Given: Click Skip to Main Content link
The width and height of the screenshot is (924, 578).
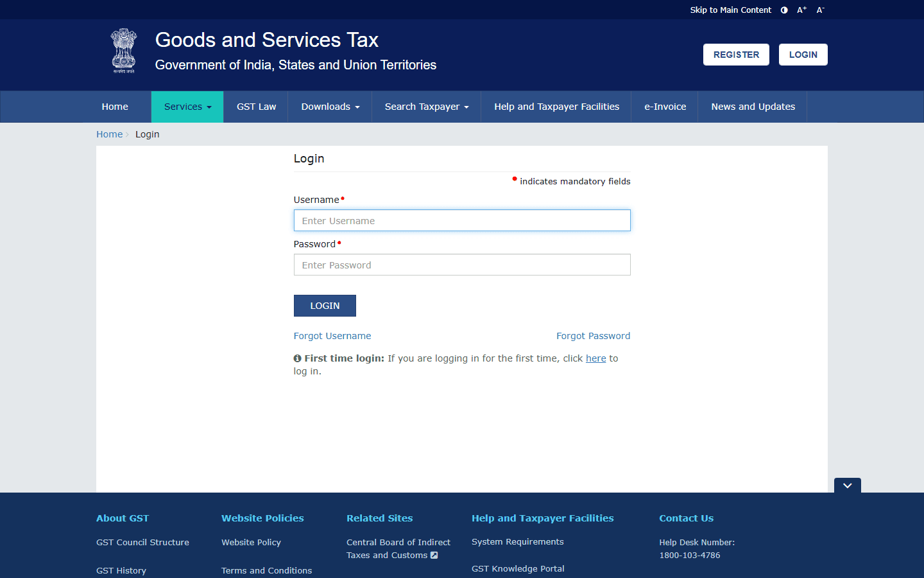Looking at the screenshot, I should click(x=731, y=10).
